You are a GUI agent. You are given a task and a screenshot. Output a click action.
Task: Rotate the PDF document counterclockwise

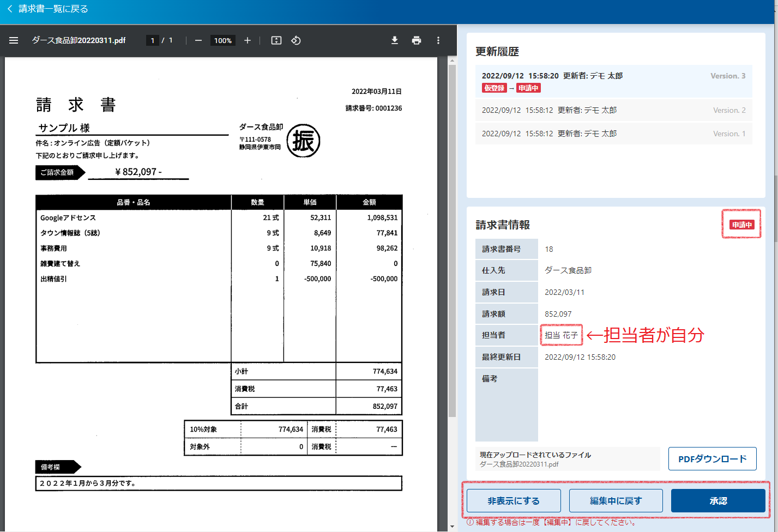pyautogui.click(x=296, y=40)
